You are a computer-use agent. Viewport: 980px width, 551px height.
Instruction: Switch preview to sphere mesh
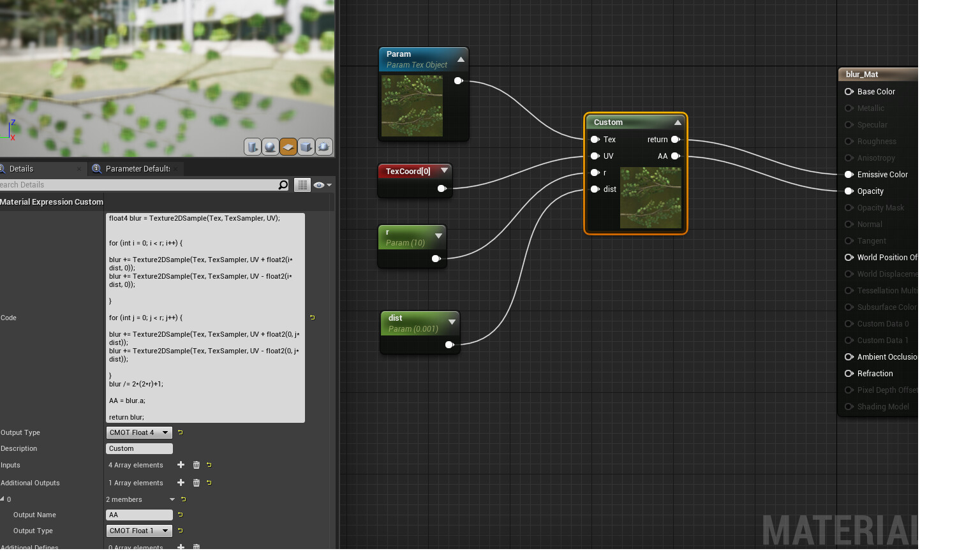[x=271, y=147]
